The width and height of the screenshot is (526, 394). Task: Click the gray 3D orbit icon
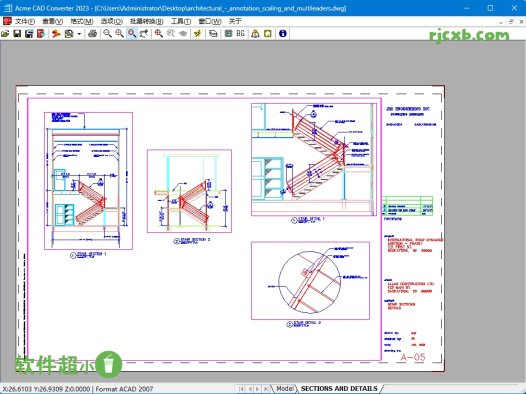click(183, 34)
